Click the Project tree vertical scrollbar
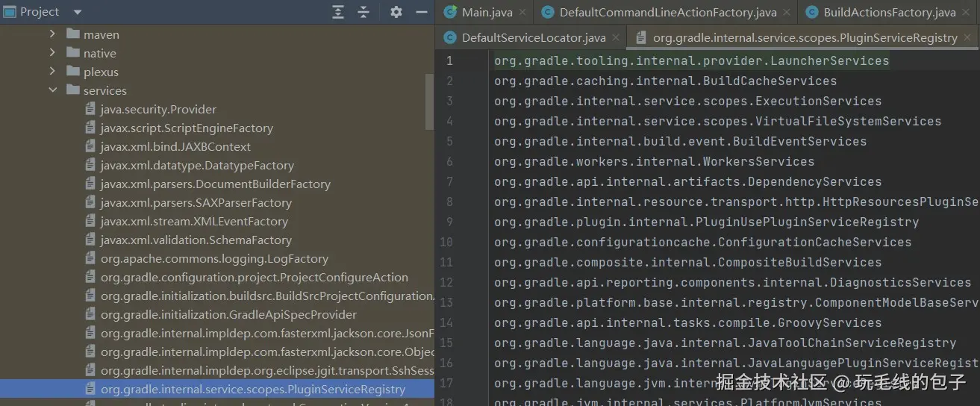 click(429, 101)
